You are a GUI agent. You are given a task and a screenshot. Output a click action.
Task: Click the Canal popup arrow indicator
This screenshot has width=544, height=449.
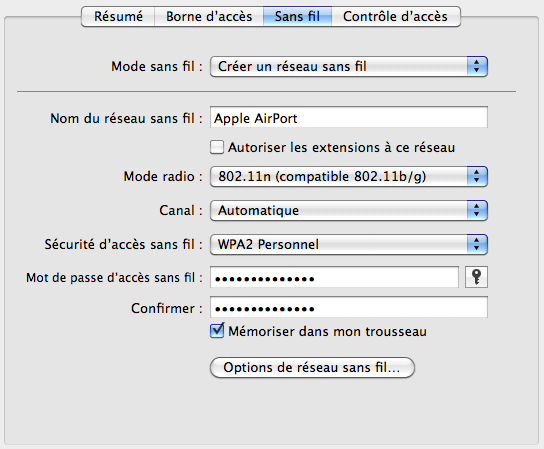click(x=477, y=210)
